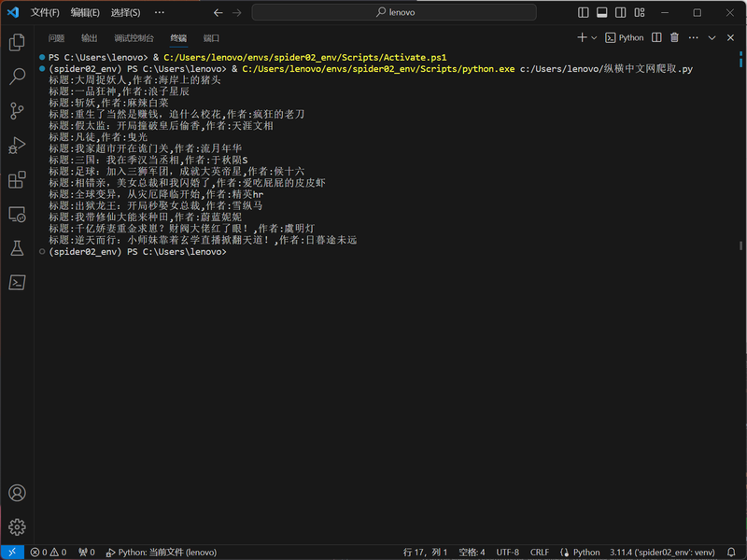The width and height of the screenshot is (747, 560).
Task: Open the terminal-shaped activity bar icon
Action: (17, 283)
